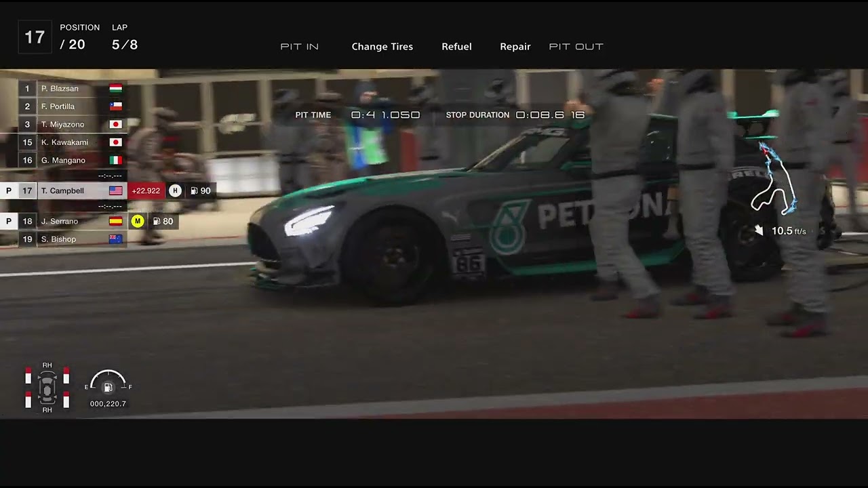Click the pit marker P beside position 17

click(9, 191)
